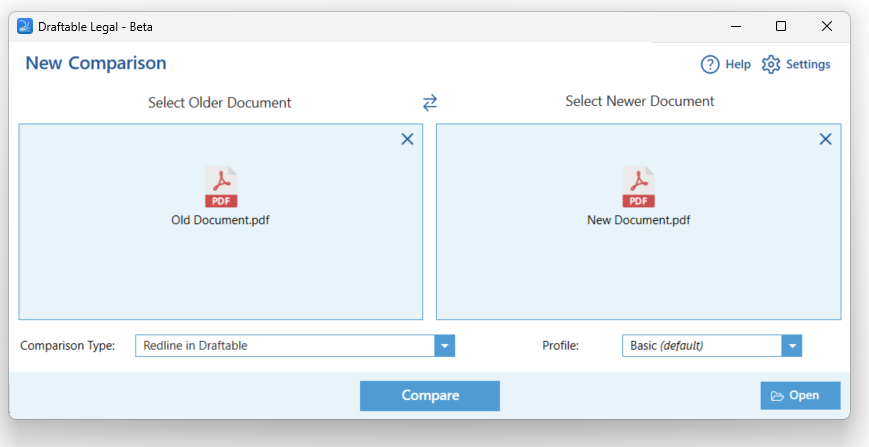
Task: Remove Old Document.pdf with its X icon
Action: [407, 139]
